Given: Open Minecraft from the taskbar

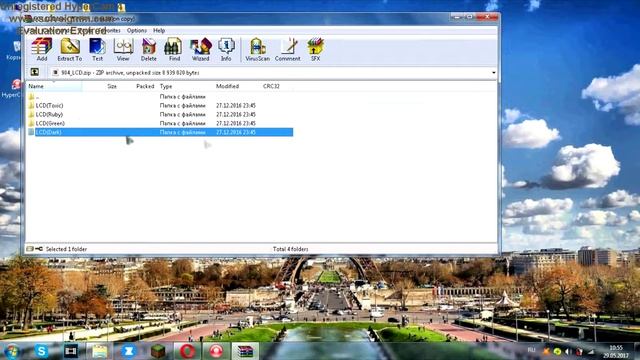Looking at the screenshot, I should (x=158, y=351).
